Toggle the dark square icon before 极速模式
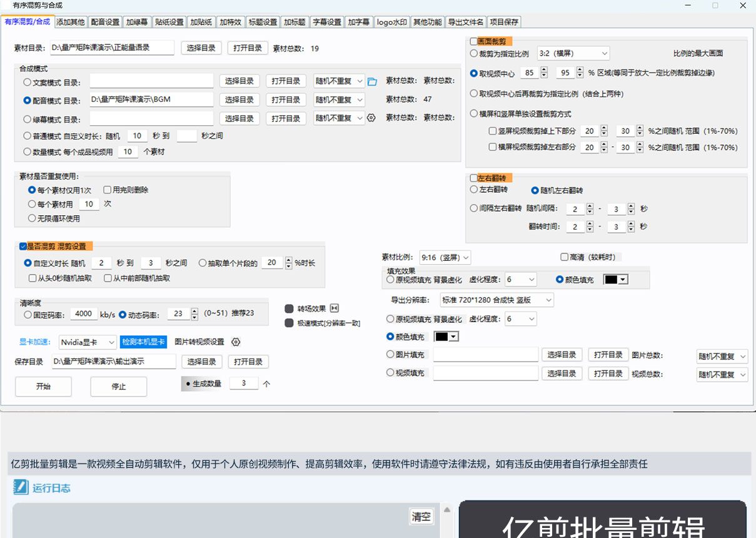This screenshot has width=756, height=538. point(288,323)
